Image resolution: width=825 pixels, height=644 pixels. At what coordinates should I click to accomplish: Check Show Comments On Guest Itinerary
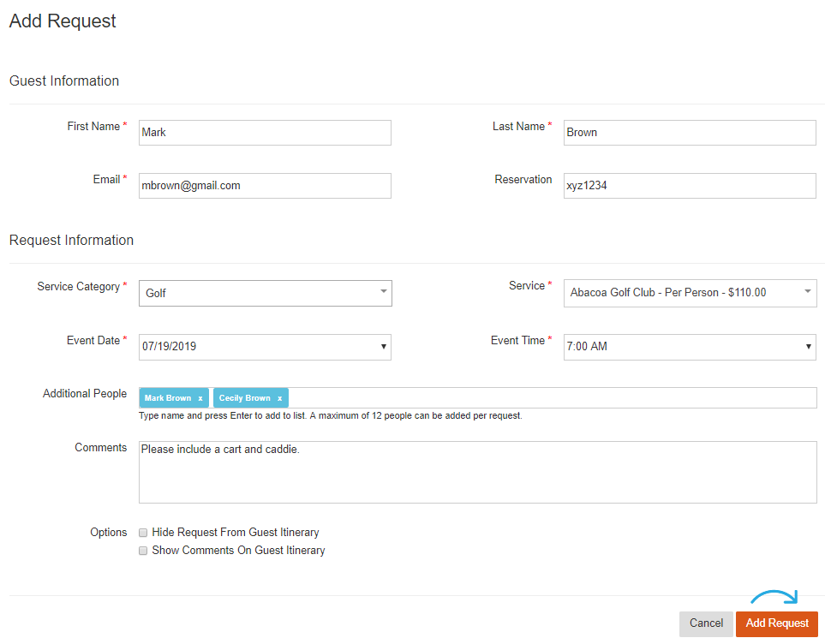[x=143, y=551]
